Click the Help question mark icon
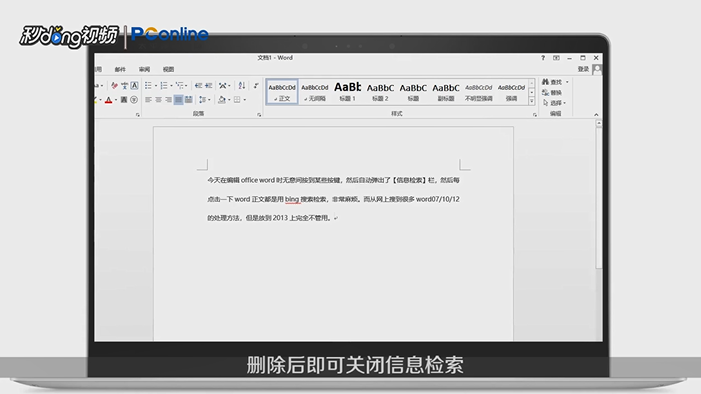The height and width of the screenshot is (394, 701). click(x=543, y=58)
